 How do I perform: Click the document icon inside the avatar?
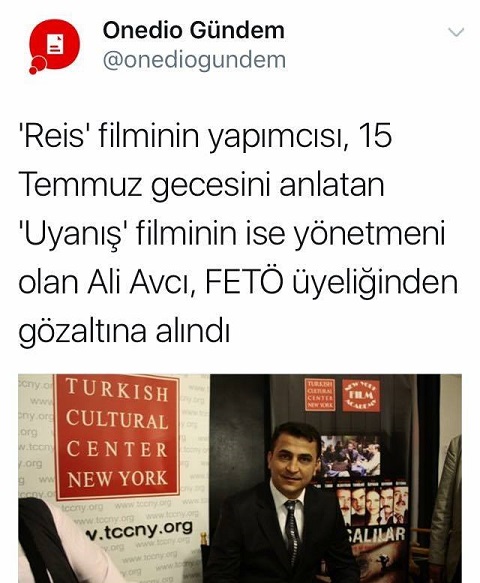coord(55,44)
